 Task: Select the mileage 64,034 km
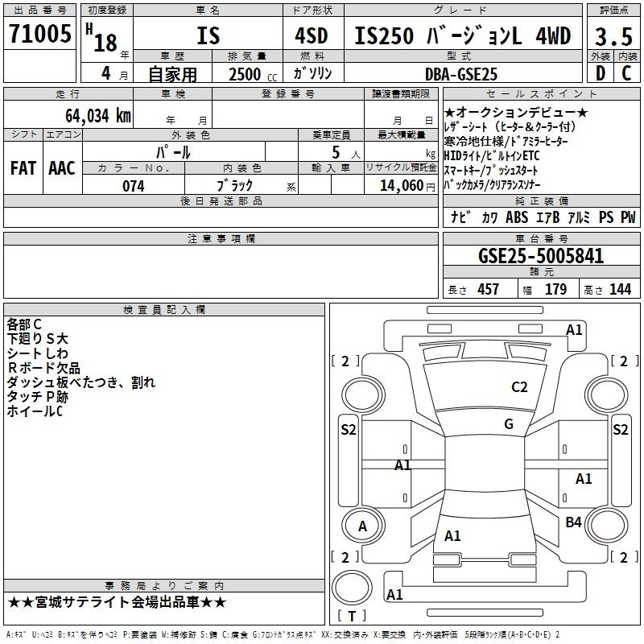click(x=98, y=116)
